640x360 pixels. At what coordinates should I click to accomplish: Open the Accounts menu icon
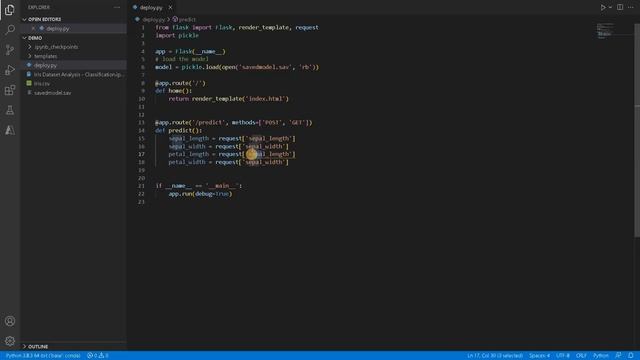click(x=10, y=321)
